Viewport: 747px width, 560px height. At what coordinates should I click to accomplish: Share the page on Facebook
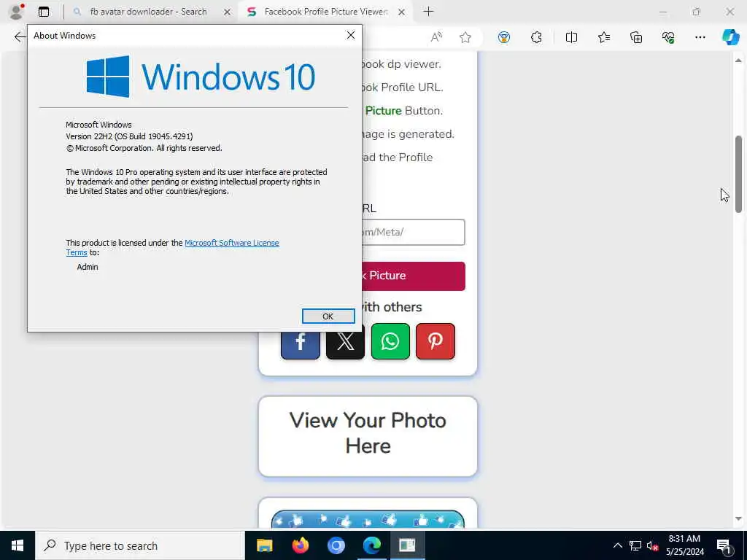tap(300, 341)
